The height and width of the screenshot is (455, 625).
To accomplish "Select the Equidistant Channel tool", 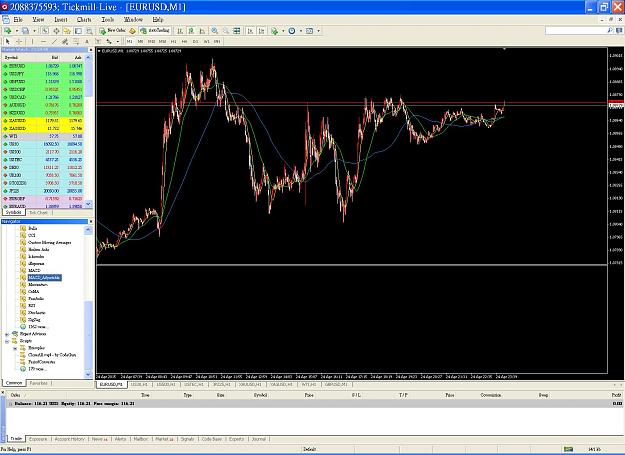I will 65,41.
